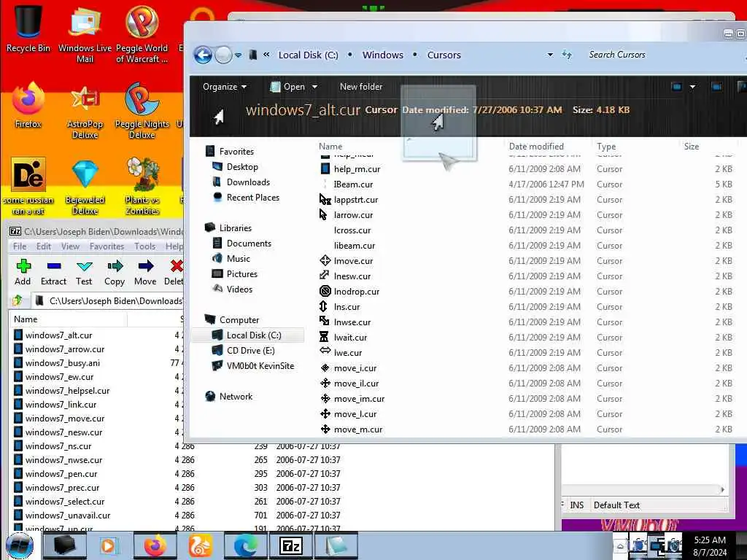Click New folder button in Explorer
This screenshot has width=747, height=560.
[x=360, y=87]
